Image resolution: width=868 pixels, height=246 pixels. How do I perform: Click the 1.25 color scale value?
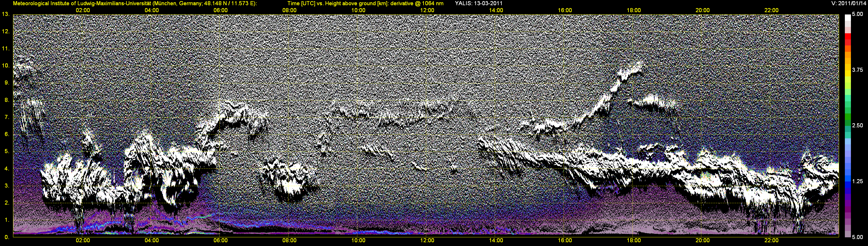pyautogui.click(x=857, y=181)
